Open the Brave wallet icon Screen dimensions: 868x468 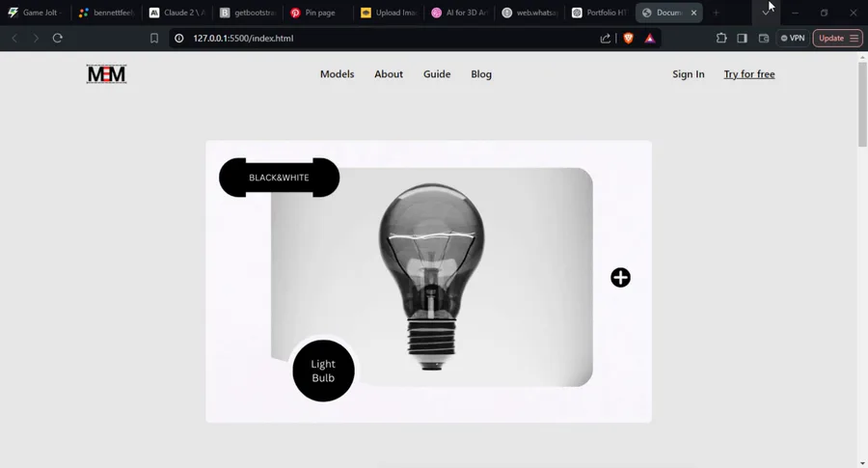[x=764, y=39]
